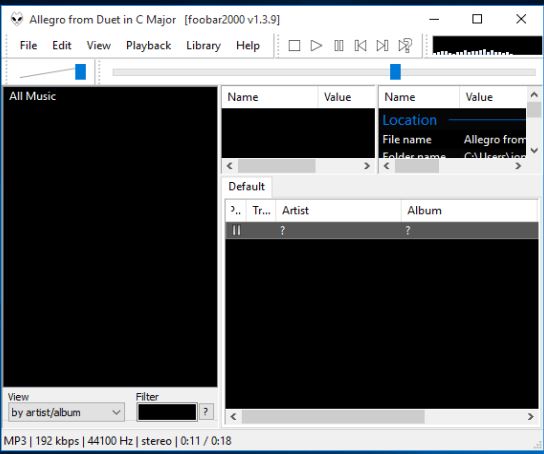Viewport: 544px width, 454px height.
Task: Click the 'Allegro from' file name value
Action: (x=495, y=139)
